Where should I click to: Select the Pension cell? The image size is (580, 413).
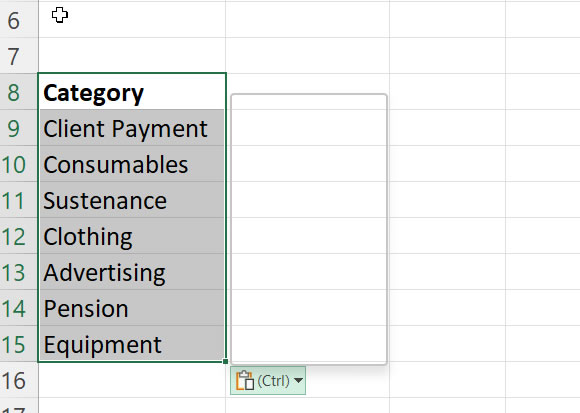(132, 308)
